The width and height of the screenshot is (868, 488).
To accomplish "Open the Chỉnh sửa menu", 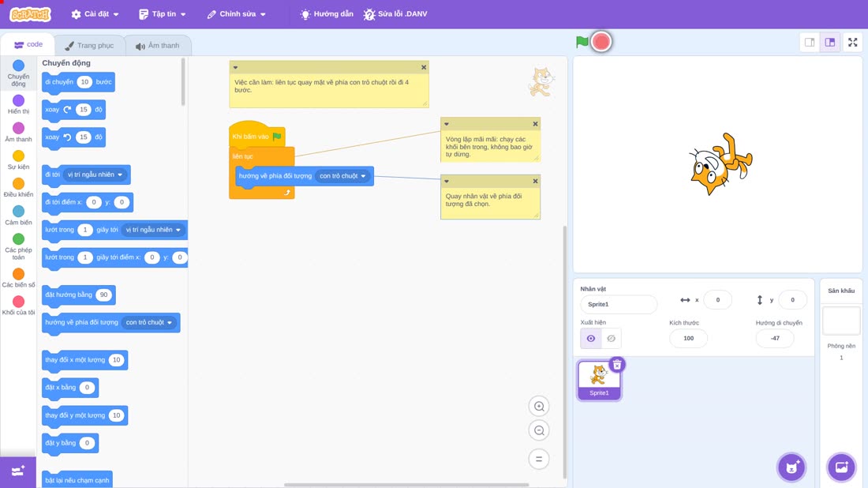I will 237,14.
